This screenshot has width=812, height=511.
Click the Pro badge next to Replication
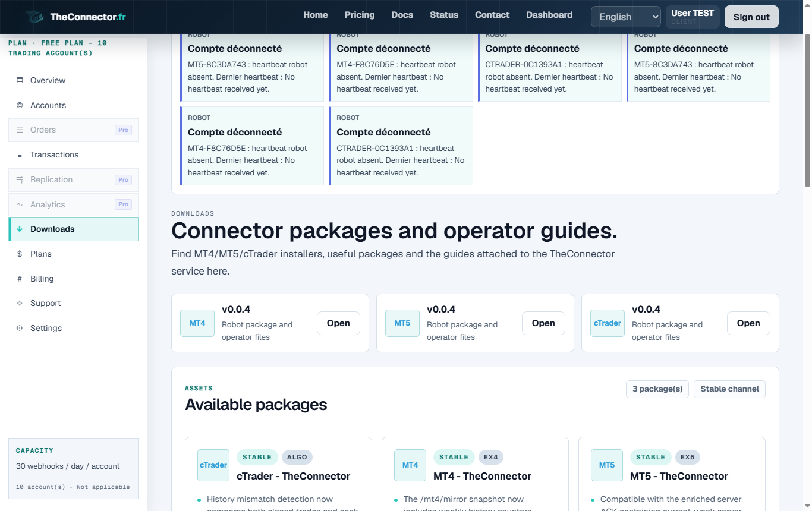(123, 179)
